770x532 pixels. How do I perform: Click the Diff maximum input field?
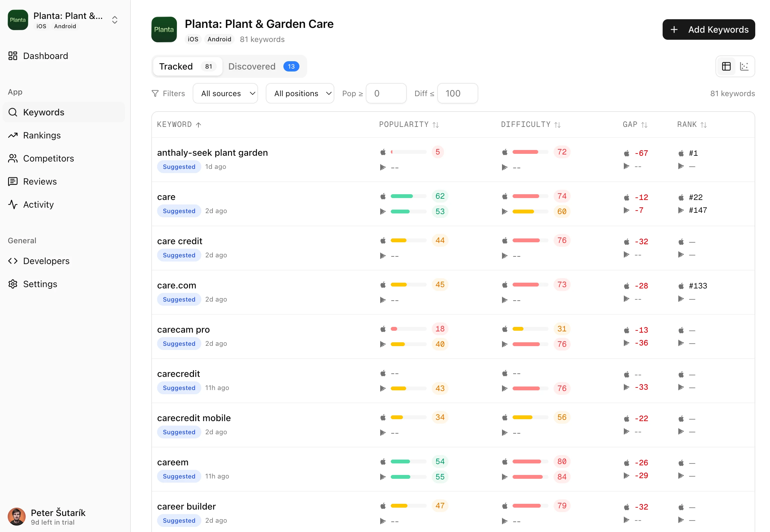point(457,93)
